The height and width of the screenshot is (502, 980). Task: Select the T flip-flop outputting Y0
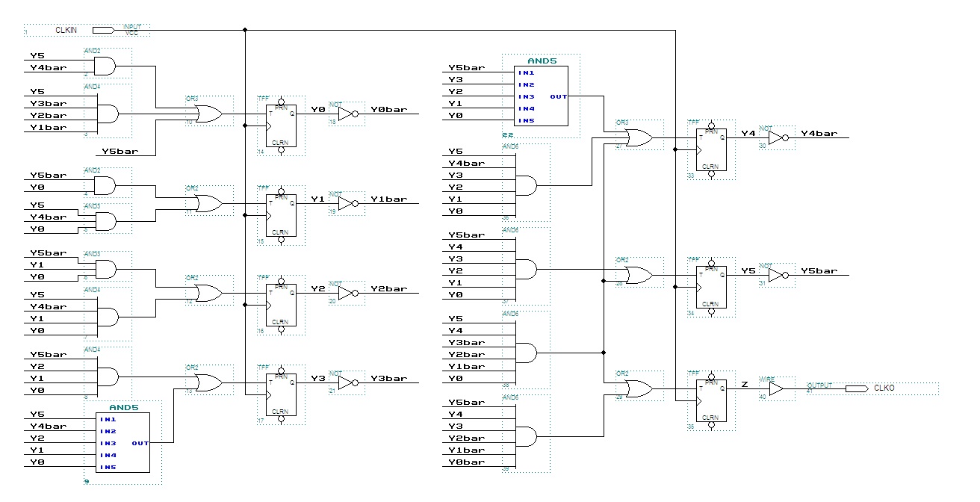280,125
